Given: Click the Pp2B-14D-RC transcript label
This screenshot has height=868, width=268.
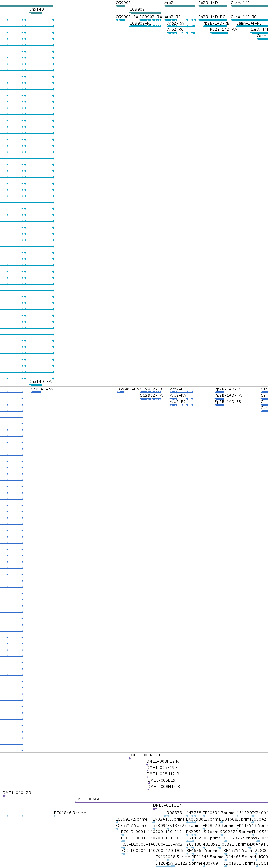Looking at the screenshot, I should tap(212, 17).
